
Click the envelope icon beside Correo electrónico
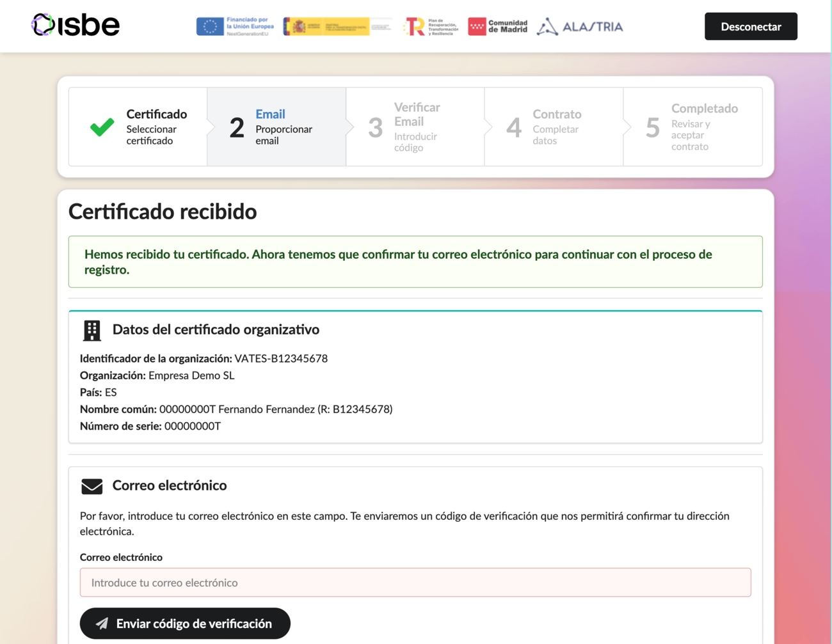click(x=92, y=486)
